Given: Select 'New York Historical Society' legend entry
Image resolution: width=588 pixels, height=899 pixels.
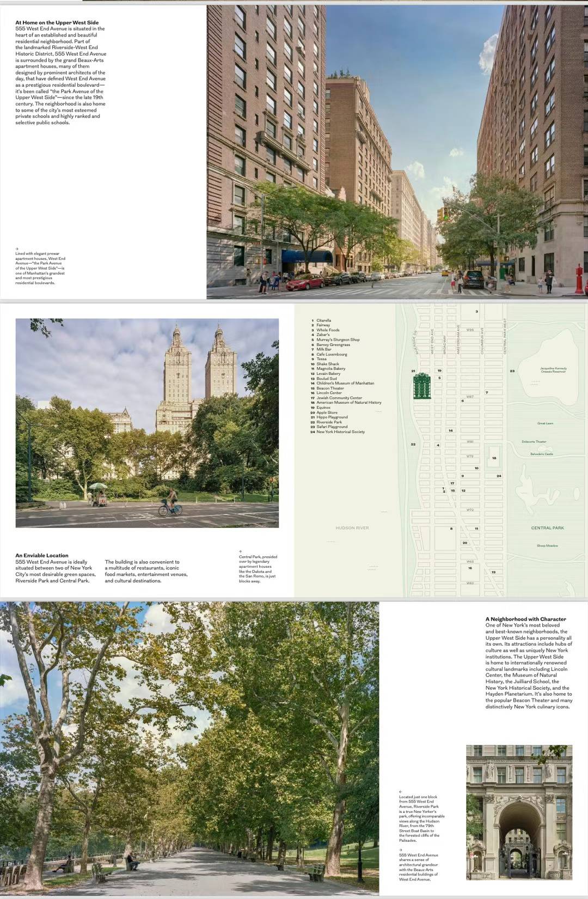Looking at the screenshot, I should point(340,432).
